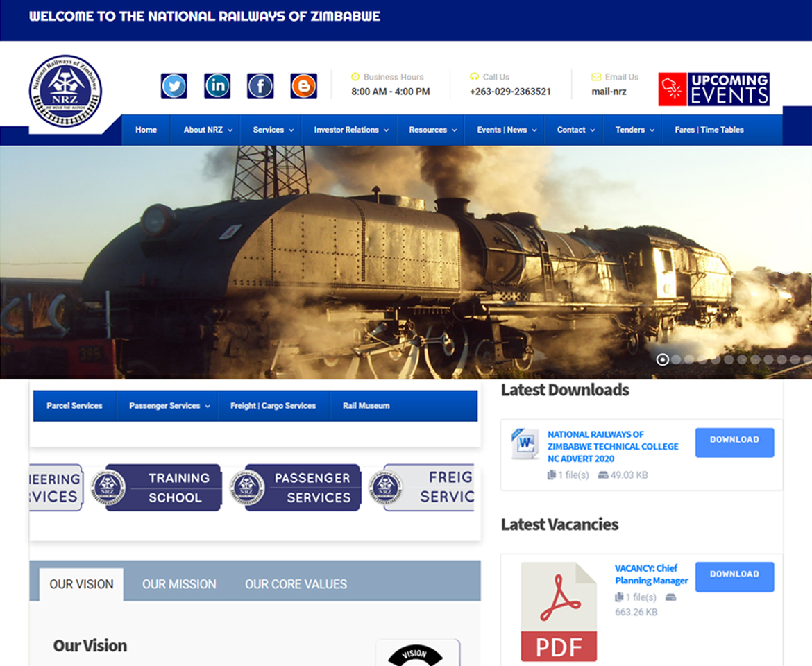Click the NRZ circular logo
Screen dimensions: 812x666
65,91
